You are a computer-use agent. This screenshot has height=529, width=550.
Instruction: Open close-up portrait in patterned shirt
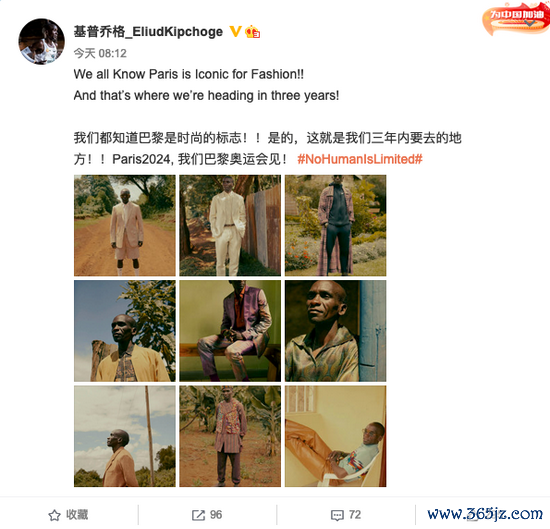[336, 331]
